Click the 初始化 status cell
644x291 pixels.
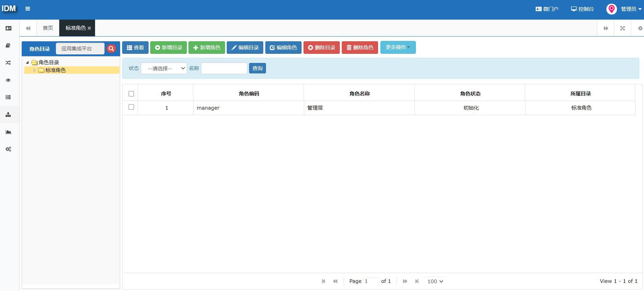coord(470,108)
